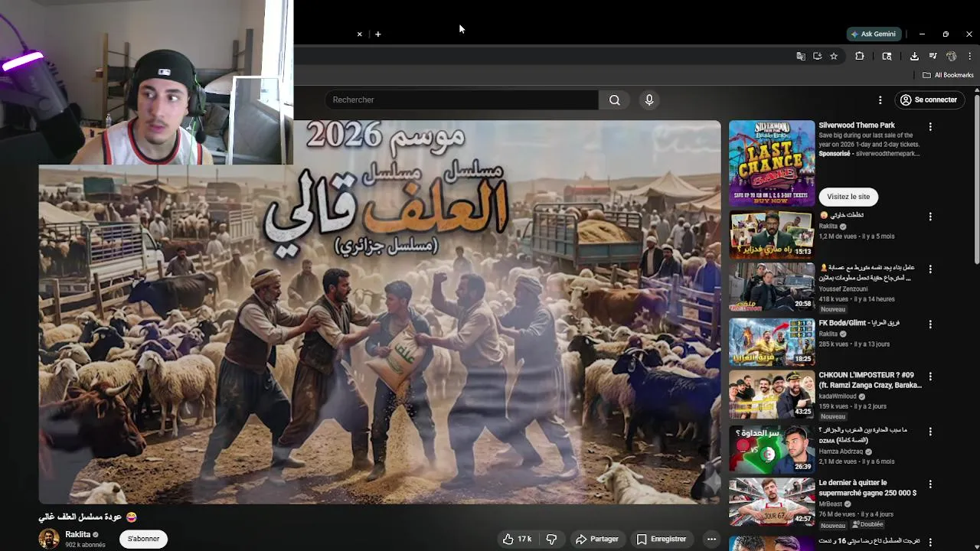Click the FK Bodø/Glimt video title
Image resolution: width=980 pixels, height=551 pixels.
[x=859, y=323]
